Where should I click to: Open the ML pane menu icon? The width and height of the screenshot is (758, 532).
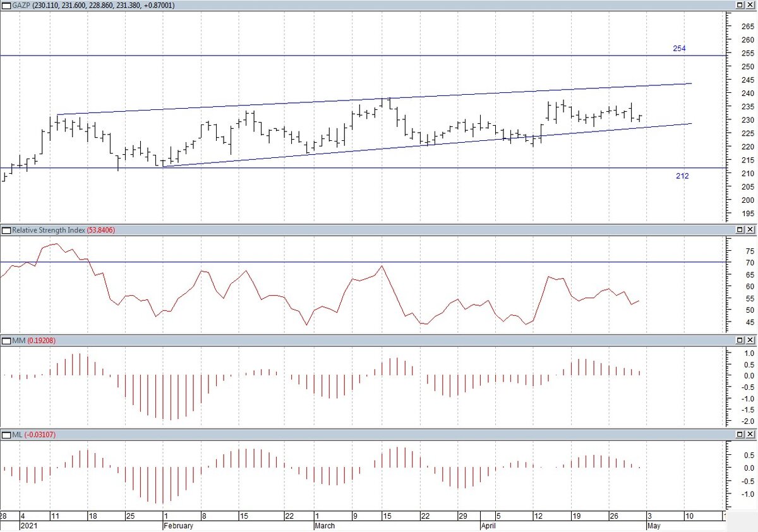point(6,435)
